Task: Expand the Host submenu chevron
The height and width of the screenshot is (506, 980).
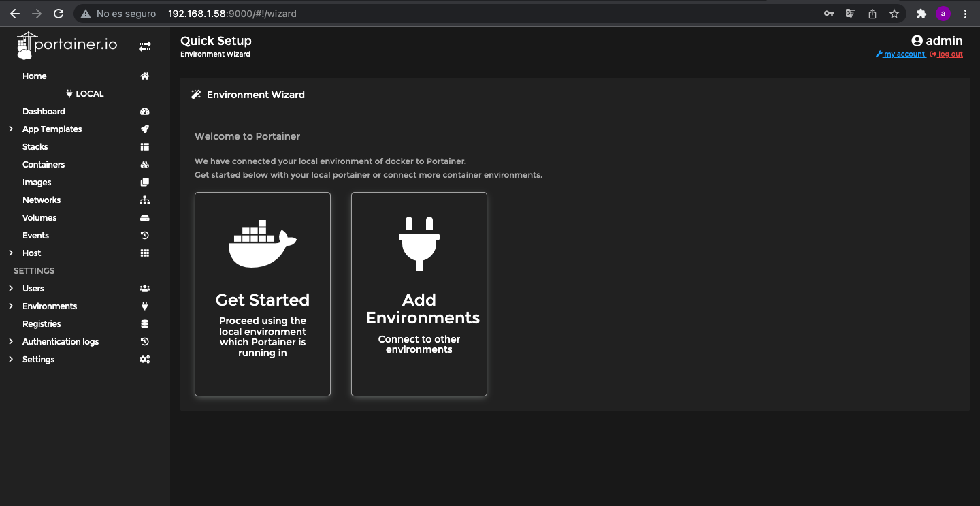Action: click(x=11, y=253)
